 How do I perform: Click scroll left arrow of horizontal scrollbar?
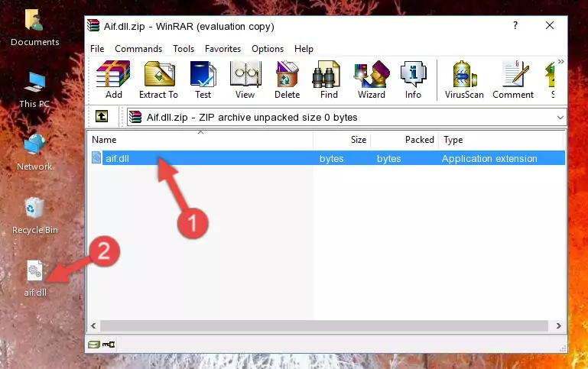point(94,325)
